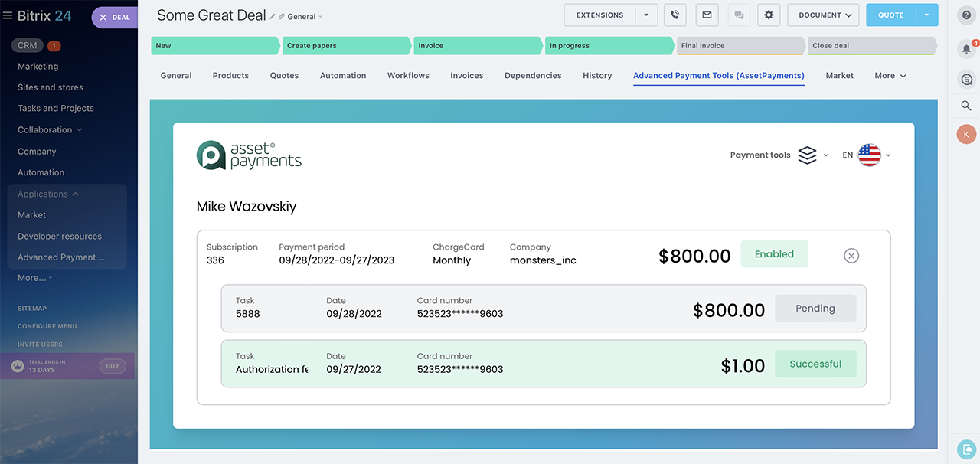Open search magnifier in right sidebar
Viewport: 980px width, 464px height.
[x=966, y=106]
